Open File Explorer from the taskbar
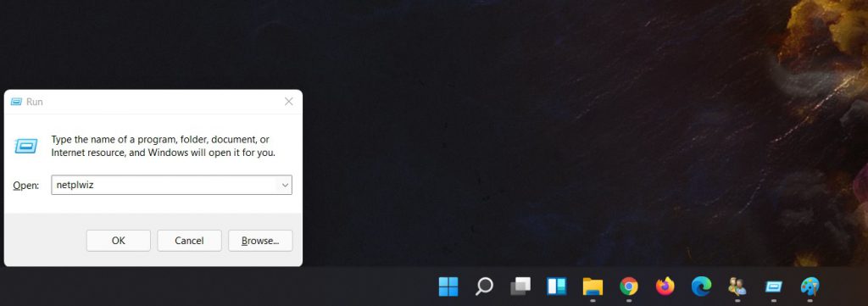This screenshot has width=868, height=306. (x=593, y=287)
